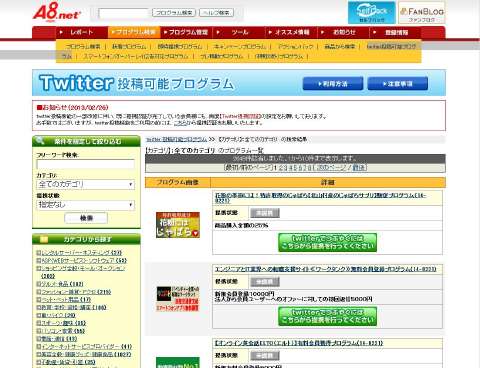Screen dimensions: 480x368
Task: Click green twitter partner button for ワークタンク
Action: (328, 316)
